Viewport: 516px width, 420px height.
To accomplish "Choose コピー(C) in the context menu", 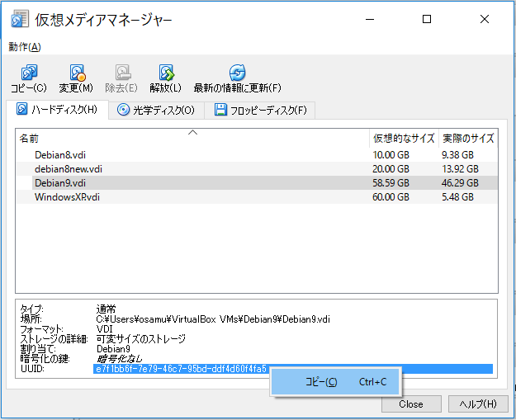I will (321, 382).
